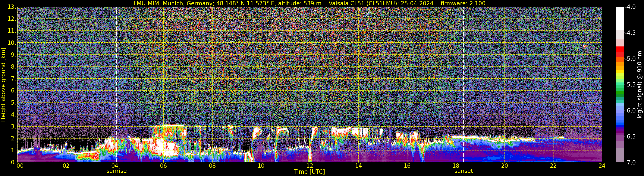This screenshot has width=644, height=176.
Task: Click the '18' time axis tick label
Action: click(456, 166)
